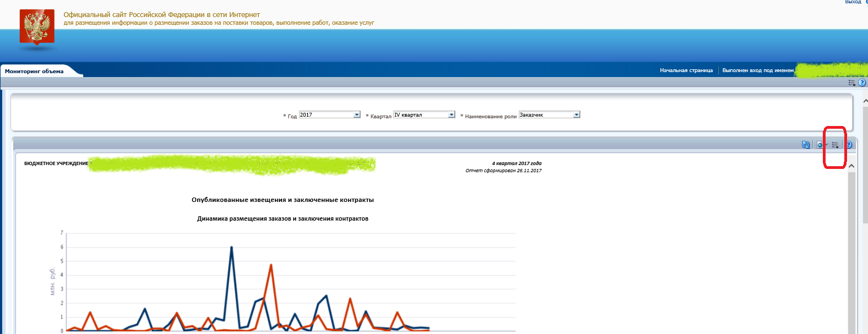Click the Выполнен вход под именем text
The width and height of the screenshot is (868, 334).
click(x=757, y=70)
